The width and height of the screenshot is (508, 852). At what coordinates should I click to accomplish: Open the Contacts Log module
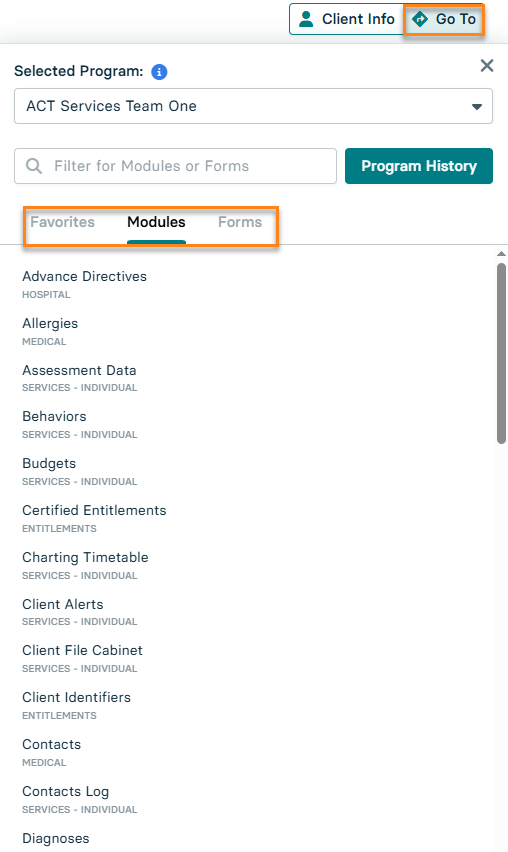pyautogui.click(x=66, y=792)
